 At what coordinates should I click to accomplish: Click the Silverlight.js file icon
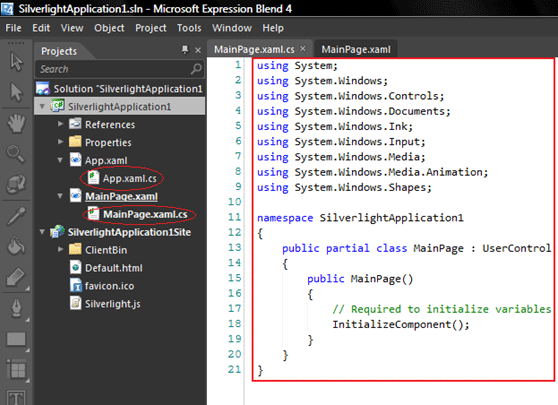click(75, 303)
